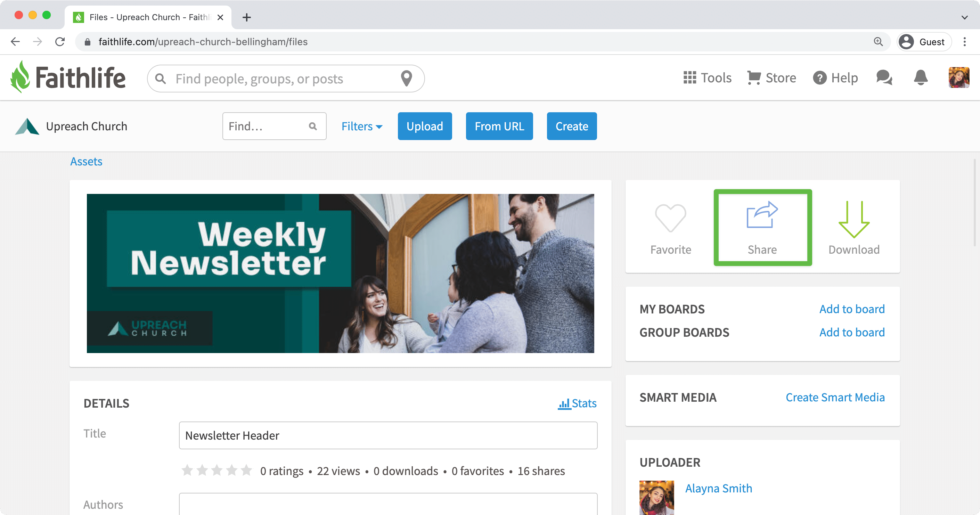
Task: Add to board under Group Boards
Action: (852, 332)
